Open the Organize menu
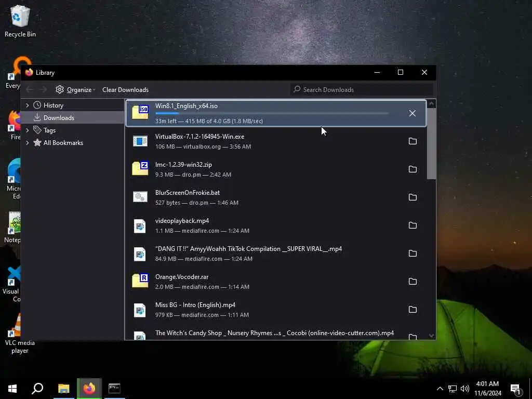Viewport: 532px width, 399px height. [x=75, y=89]
